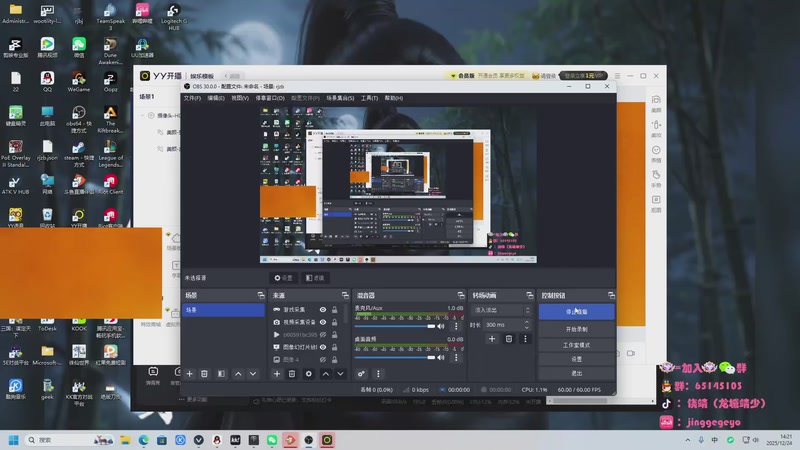Open the 编辑(E) menu in OBS
The width and height of the screenshot is (800, 450).
coord(216,98)
